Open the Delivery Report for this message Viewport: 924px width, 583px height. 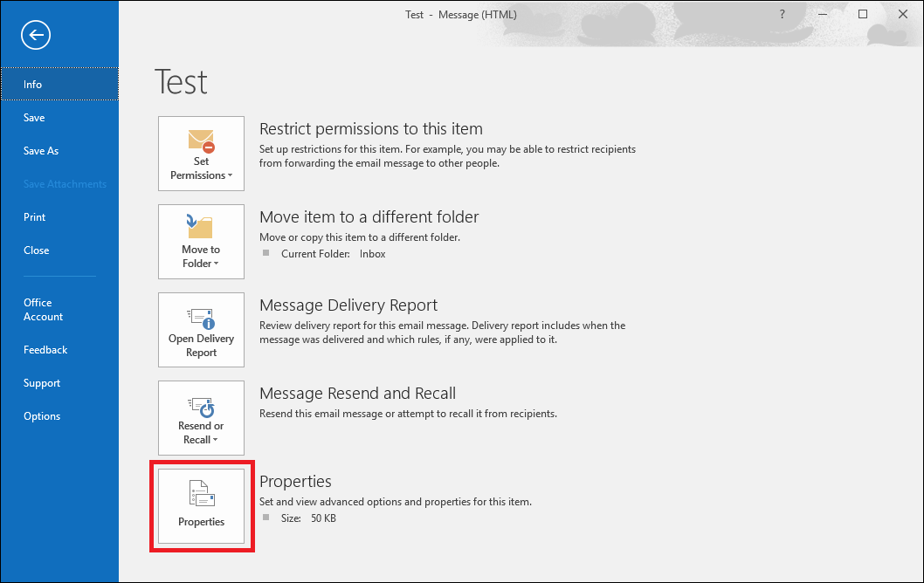[x=201, y=330]
